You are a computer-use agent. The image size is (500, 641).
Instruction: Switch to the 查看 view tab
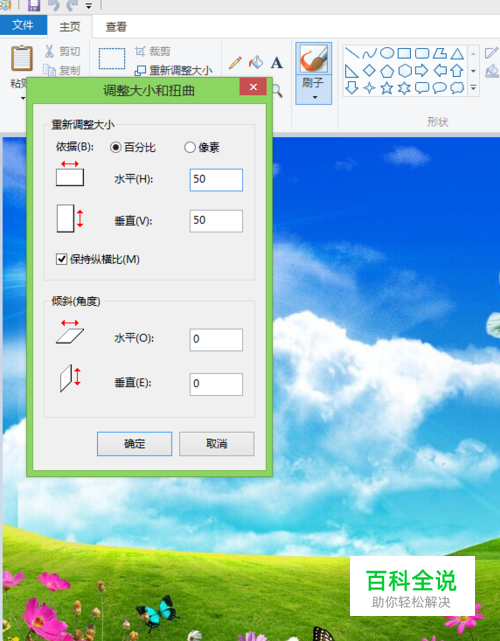116,27
